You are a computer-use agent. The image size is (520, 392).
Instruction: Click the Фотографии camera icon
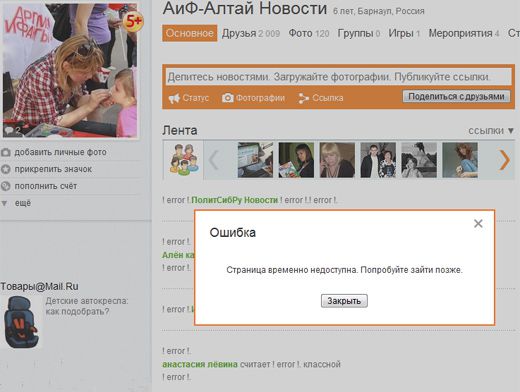click(x=228, y=98)
